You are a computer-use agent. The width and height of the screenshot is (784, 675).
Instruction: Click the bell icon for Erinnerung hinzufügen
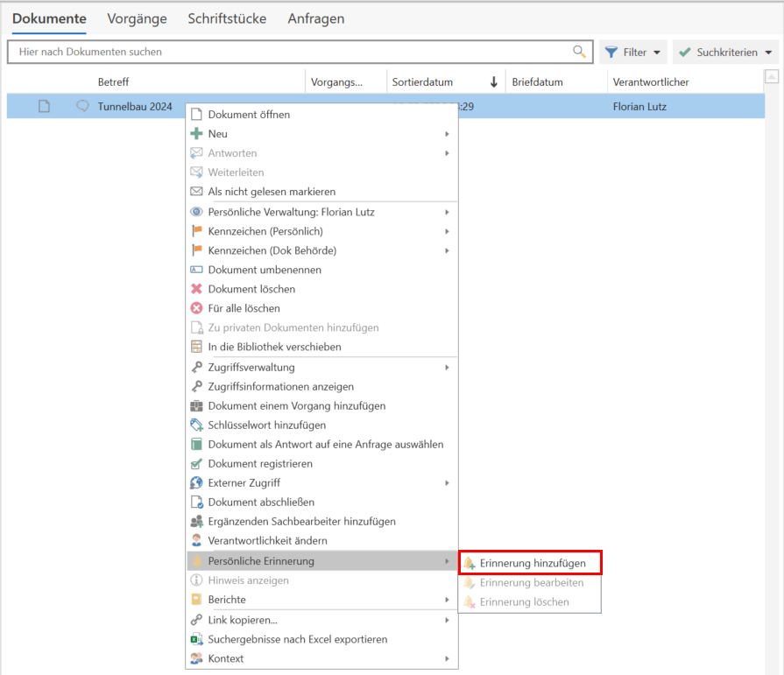[x=470, y=563]
